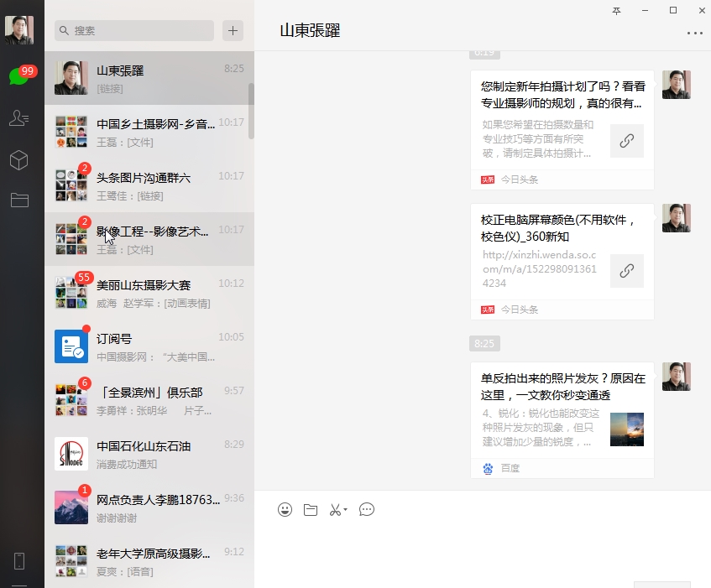The height and width of the screenshot is (588, 711).
Task: Pin the window with the pin icon
Action: (616, 10)
